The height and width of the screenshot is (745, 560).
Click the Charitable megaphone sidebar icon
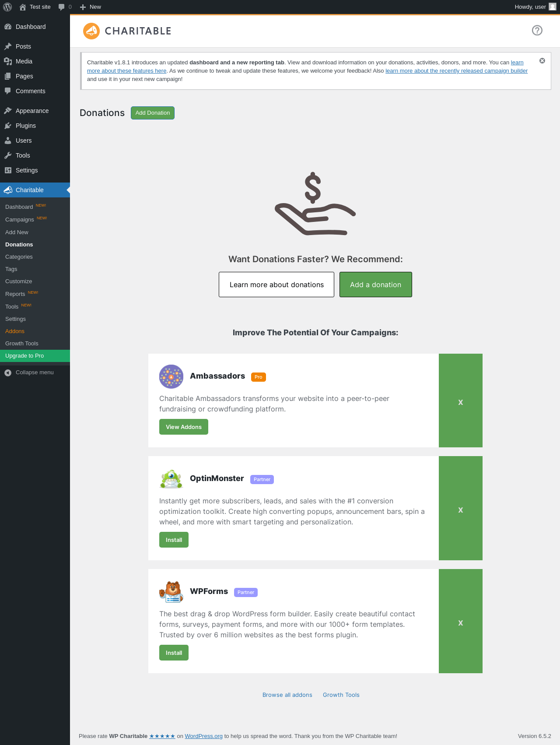click(x=8, y=190)
